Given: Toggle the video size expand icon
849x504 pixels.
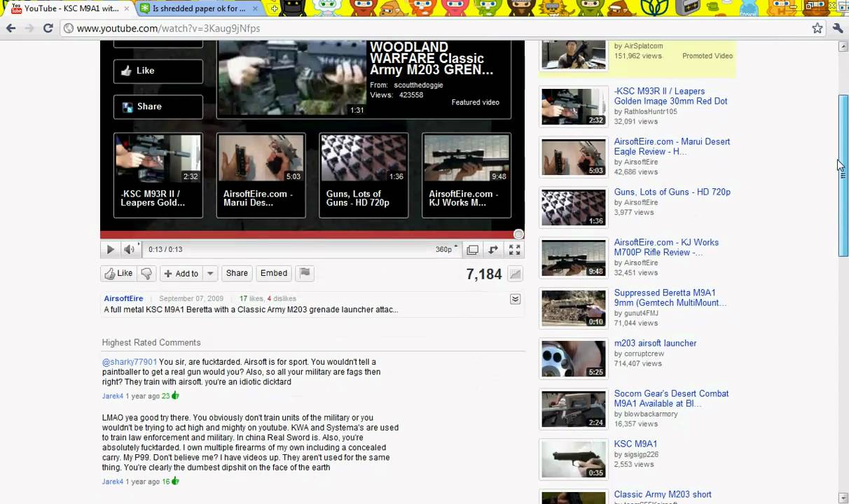Looking at the screenshot, I should point(473,249).
